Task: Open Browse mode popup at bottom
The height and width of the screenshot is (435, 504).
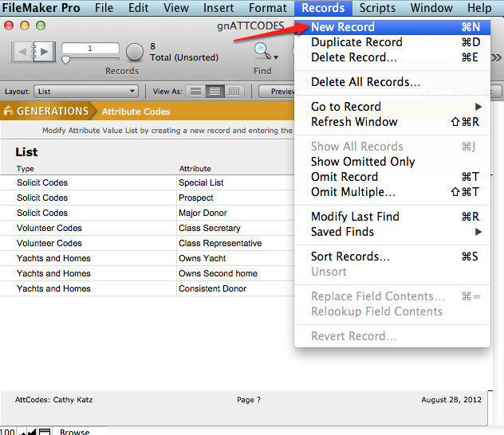Action: (75, 432)
